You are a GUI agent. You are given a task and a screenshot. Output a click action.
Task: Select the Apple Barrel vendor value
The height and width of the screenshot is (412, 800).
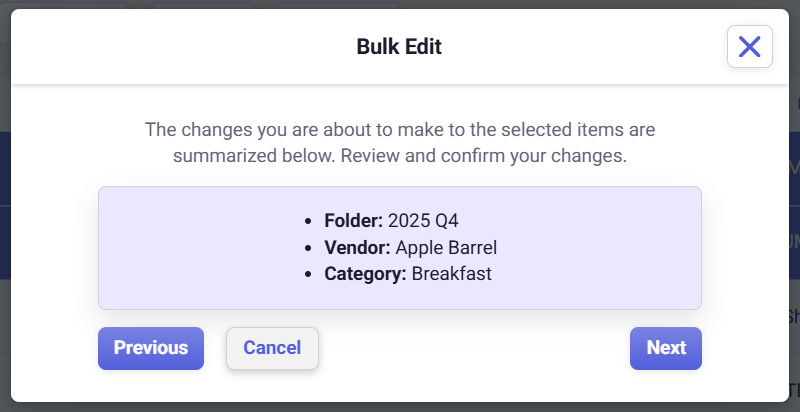tap(446, 247)
